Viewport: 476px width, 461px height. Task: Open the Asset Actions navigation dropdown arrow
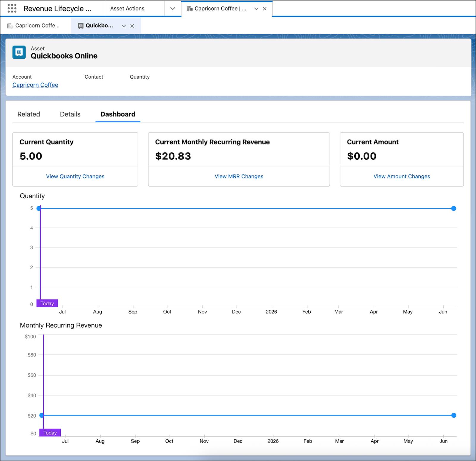(x=173, y=9)
